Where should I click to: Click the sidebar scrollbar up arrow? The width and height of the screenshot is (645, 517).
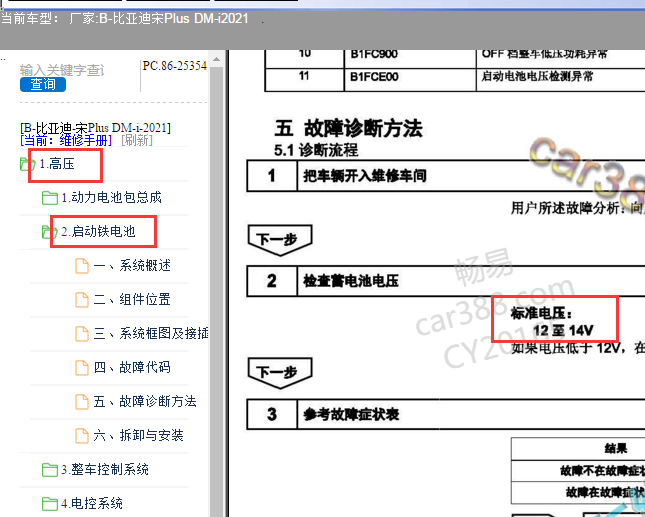point(217,59)
